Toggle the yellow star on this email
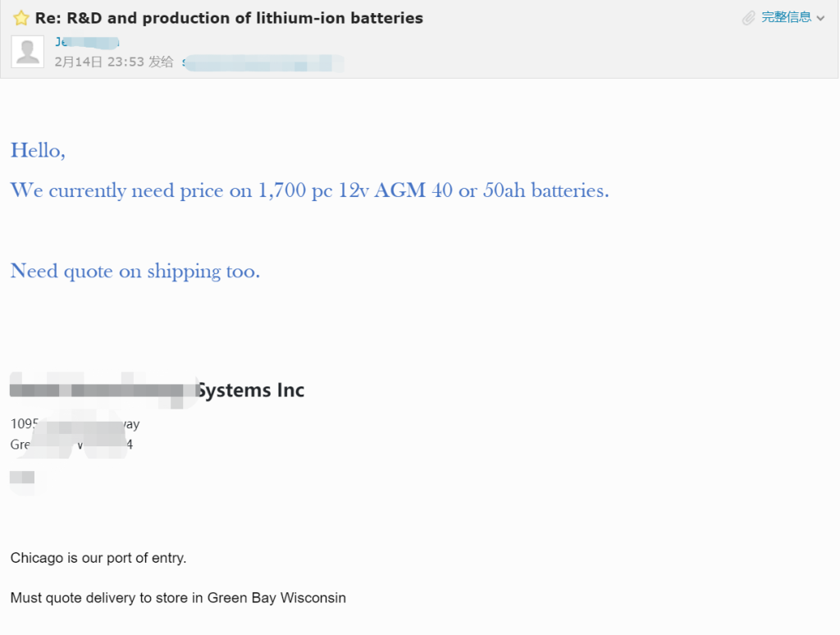The height and width of the screenshot is (635, 840). tap(21, 18)
